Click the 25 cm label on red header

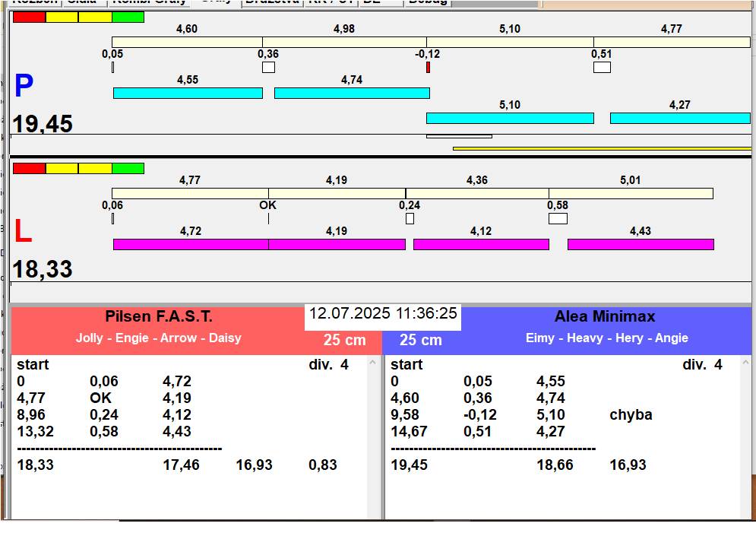pos(345,340)
